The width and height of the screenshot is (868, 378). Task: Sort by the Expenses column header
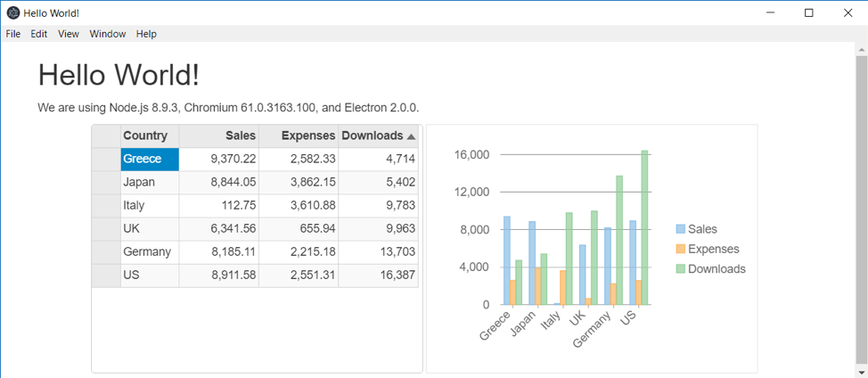(299, 136)
